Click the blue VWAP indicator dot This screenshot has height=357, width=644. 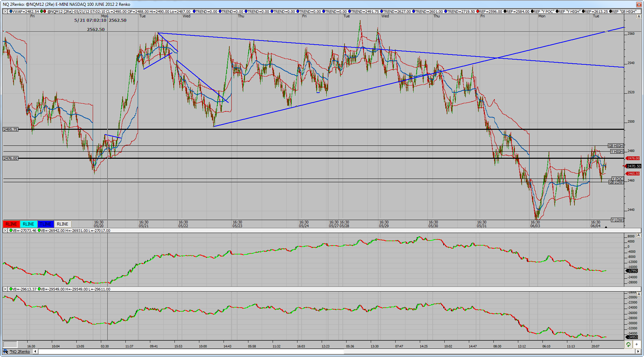tap(11, 11)
